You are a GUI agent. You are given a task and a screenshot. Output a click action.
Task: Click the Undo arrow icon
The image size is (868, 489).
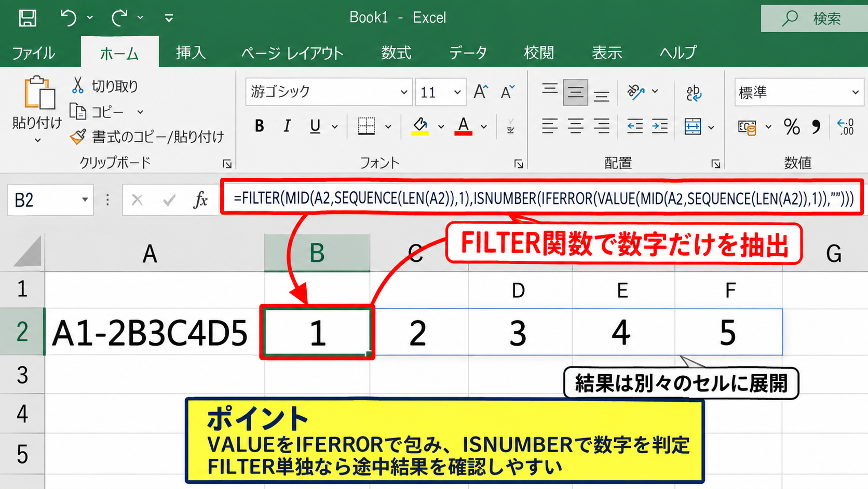tap(68, 18)
